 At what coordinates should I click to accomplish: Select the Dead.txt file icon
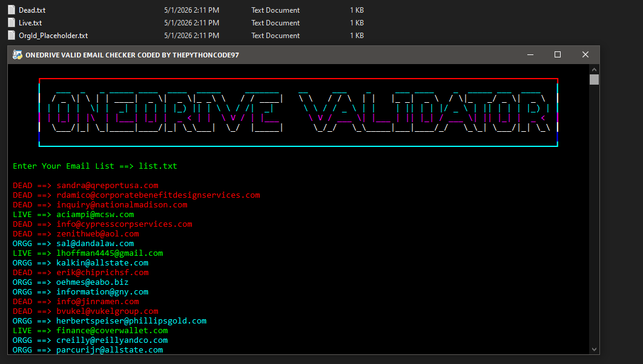12,10
